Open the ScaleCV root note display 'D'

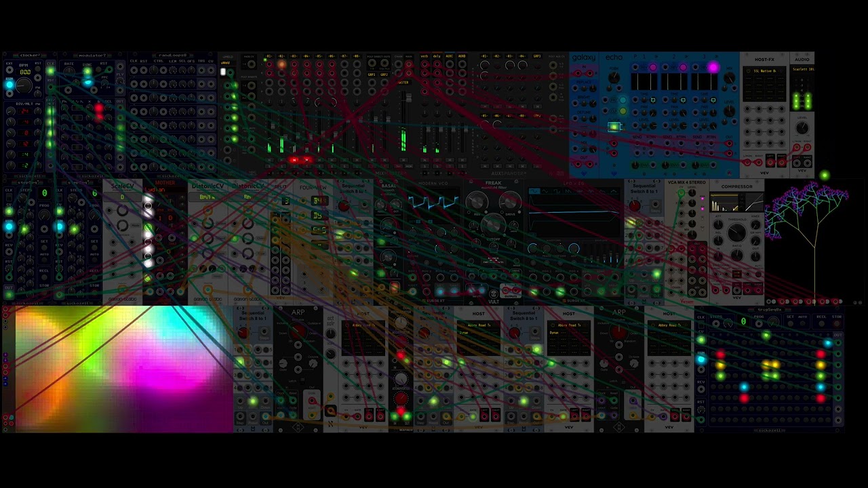(123, 197)
